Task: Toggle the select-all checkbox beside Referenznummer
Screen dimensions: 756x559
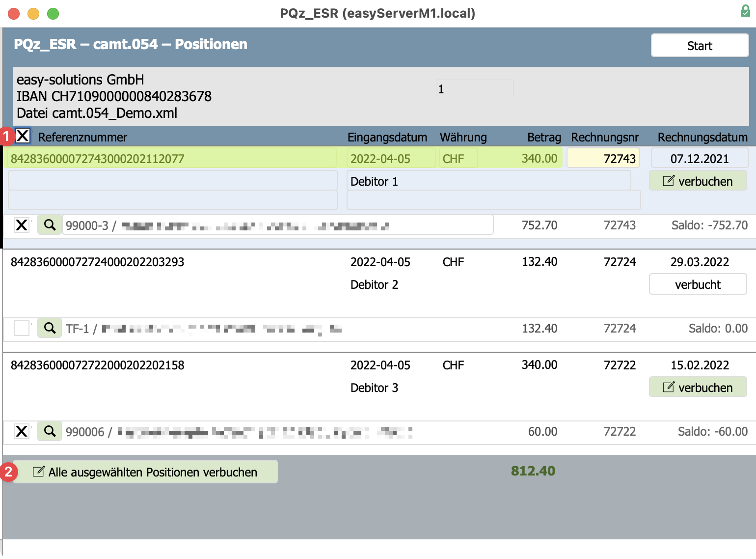Action: click(x=23, y=136)
